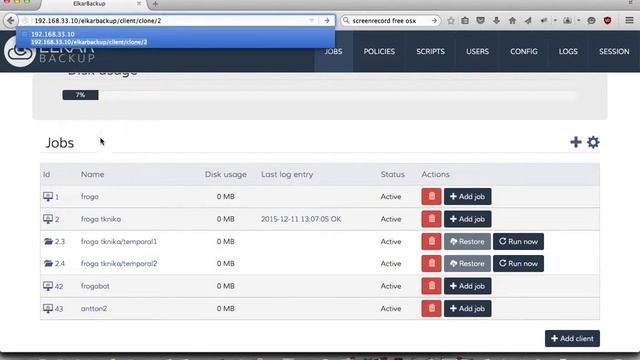The height and width of the screenshot is (360, 640).
Task: Open the froga tknika/temporal2 job link
Action: [119, 263]
